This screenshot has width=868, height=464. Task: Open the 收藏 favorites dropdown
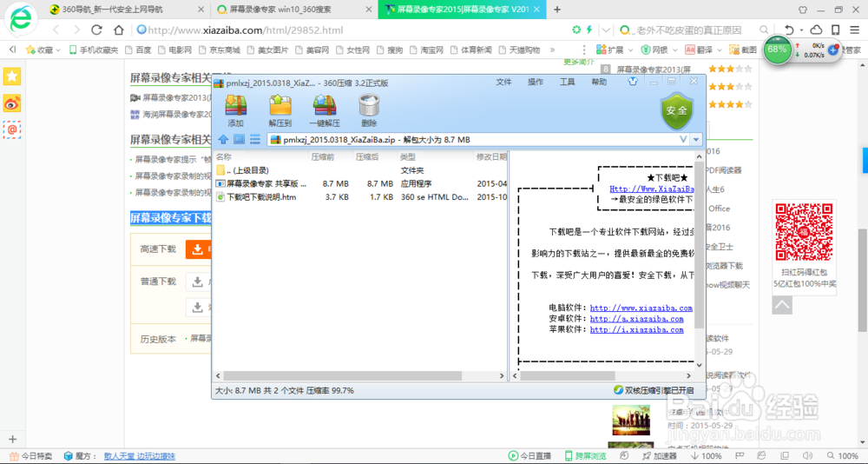pyautogui.click(x=57, y=50)
